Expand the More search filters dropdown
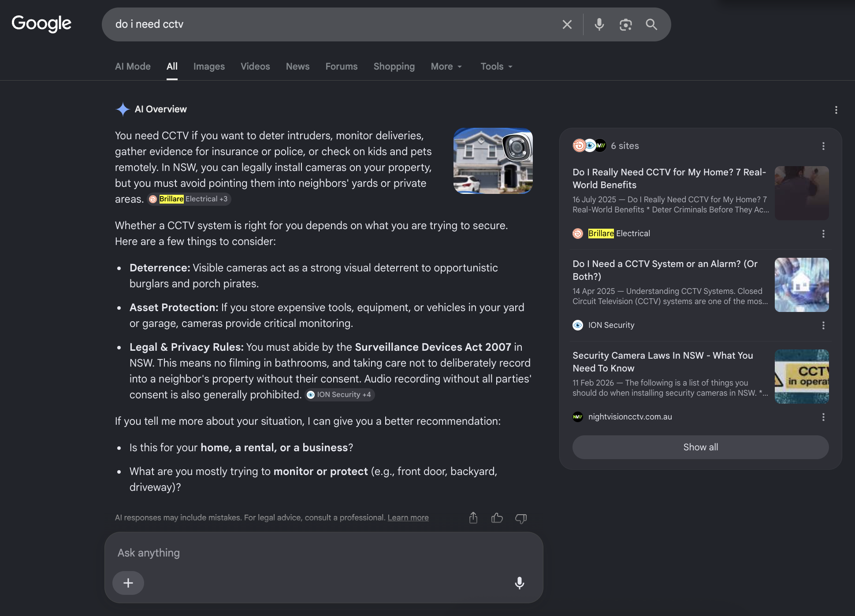855x616 pixels. [446, 67]
